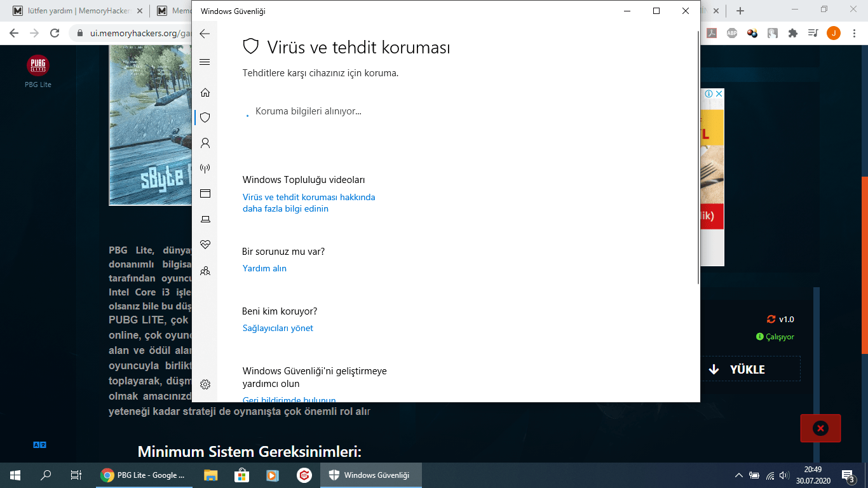Switch to 'PBG Lite - Google' Chrome taskbar button
The height and width of the screenshot is (488, 868).
point(144,475)
